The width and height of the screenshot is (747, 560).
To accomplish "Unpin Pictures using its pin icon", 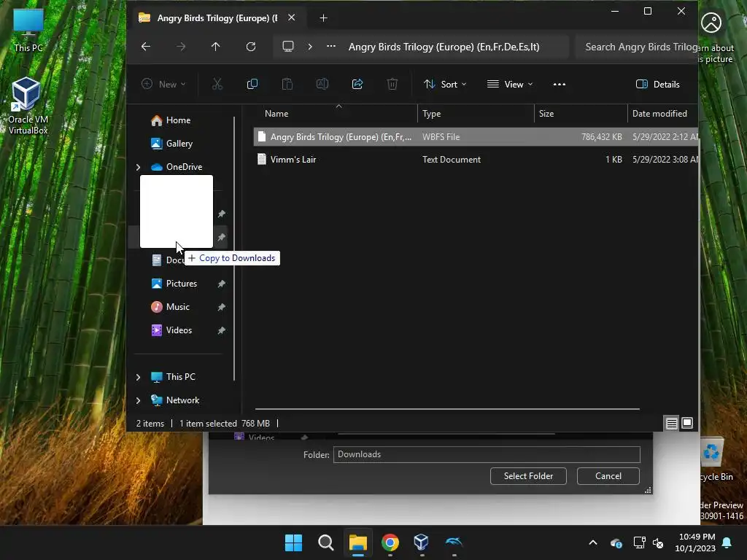I will point(221,284).
